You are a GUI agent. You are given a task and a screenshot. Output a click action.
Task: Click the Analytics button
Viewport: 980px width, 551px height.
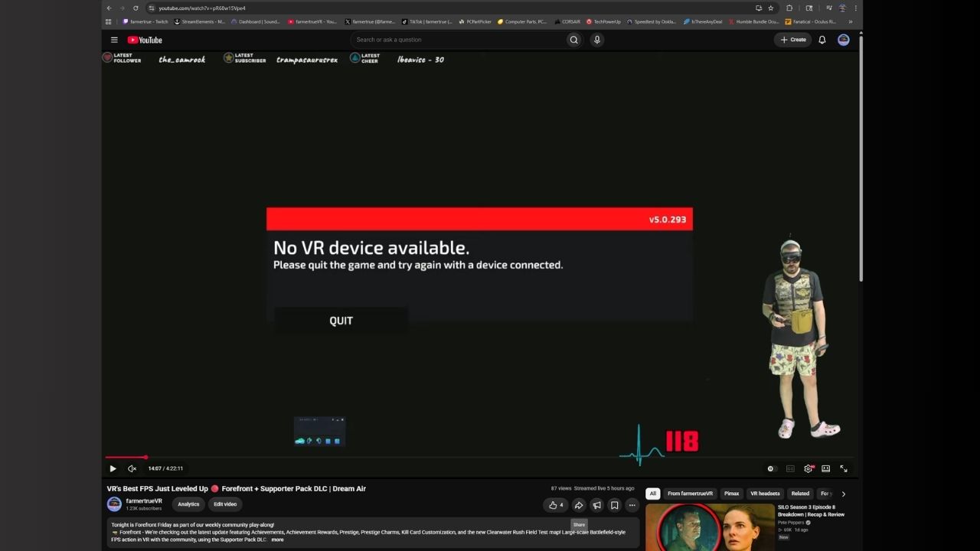pyautogui.click(x=188, y=504)
